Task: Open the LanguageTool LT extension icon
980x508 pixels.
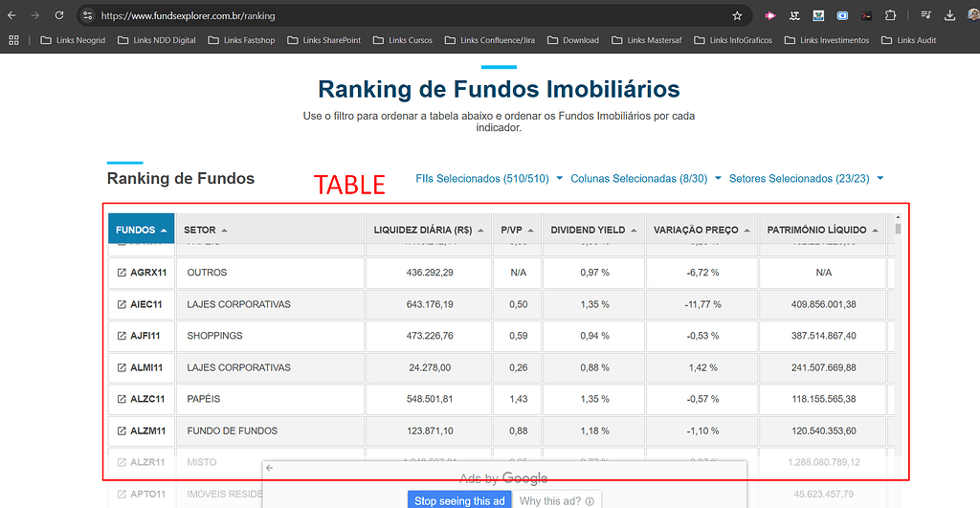Action: [x=794, y=15]
